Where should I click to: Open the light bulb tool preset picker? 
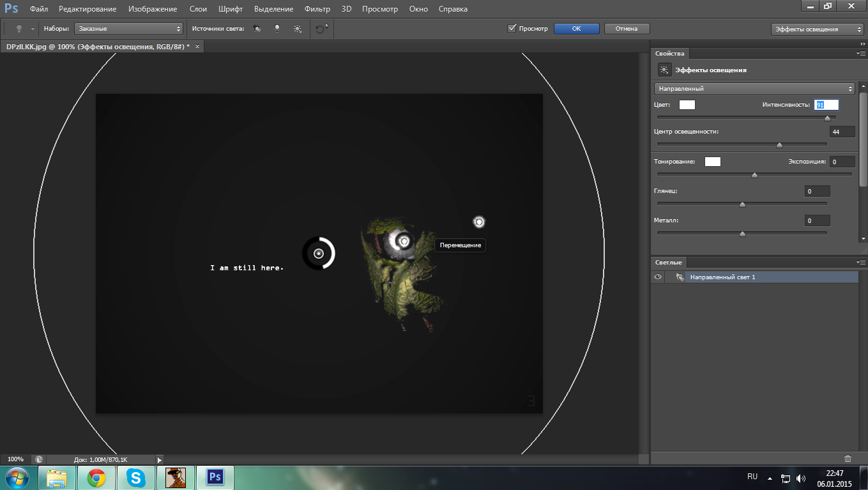[x=19, y=29]
